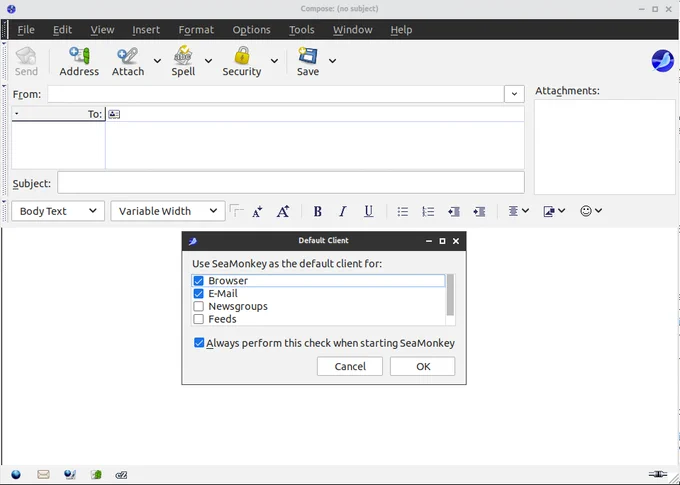Expand the Spell dropdown arrow
The height and width of the screenshot is (485, 680).
point(209,61)
